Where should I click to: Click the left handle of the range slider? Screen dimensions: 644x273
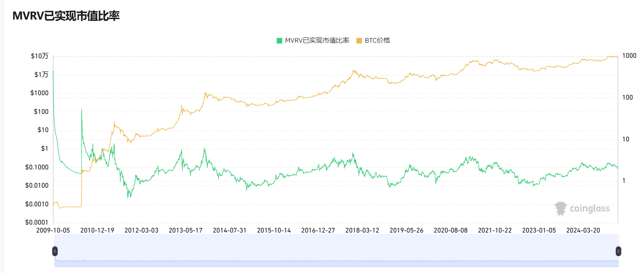tap(55, 251)
